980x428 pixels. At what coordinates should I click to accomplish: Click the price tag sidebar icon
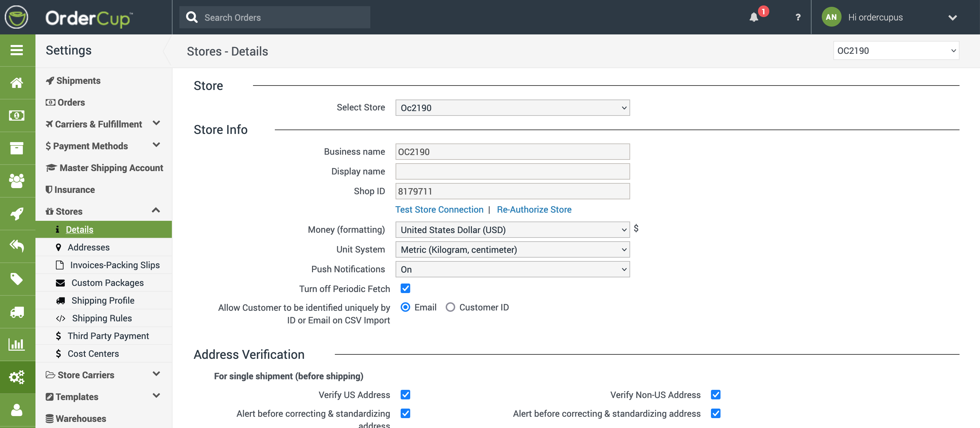17,279
